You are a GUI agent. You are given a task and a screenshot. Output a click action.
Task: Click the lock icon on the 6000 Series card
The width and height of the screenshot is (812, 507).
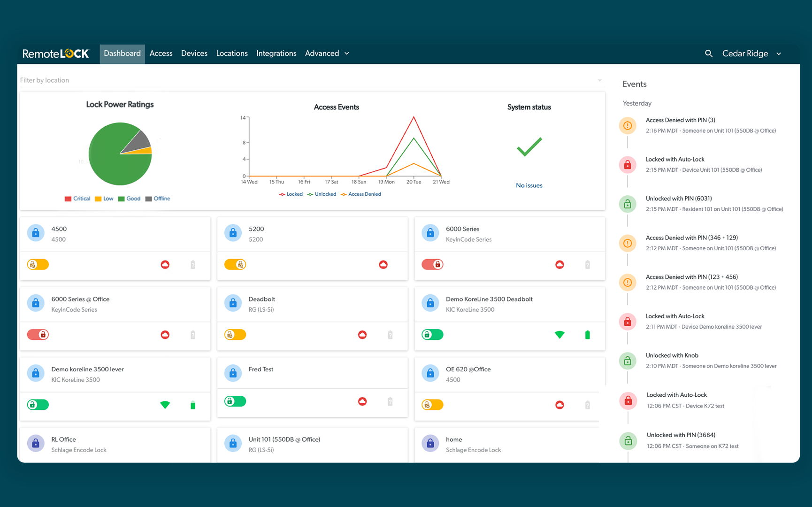coord(430,233)
